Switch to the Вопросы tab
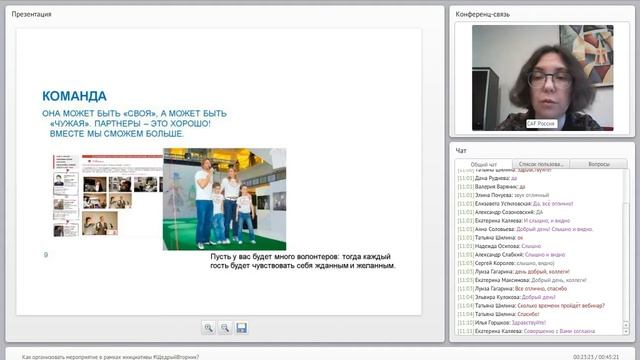Screen dimensions: 640x360 click(599, 164)
